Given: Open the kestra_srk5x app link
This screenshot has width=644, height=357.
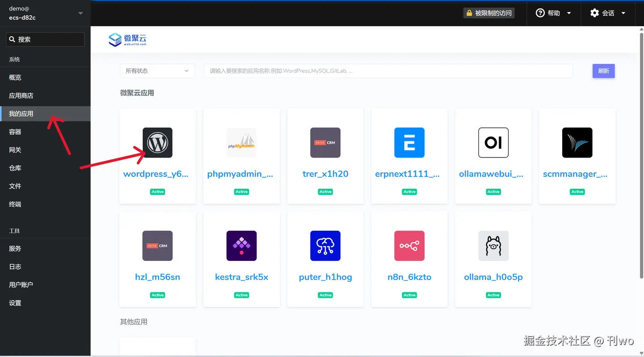Looking at the screenshot, I should 241,277.
